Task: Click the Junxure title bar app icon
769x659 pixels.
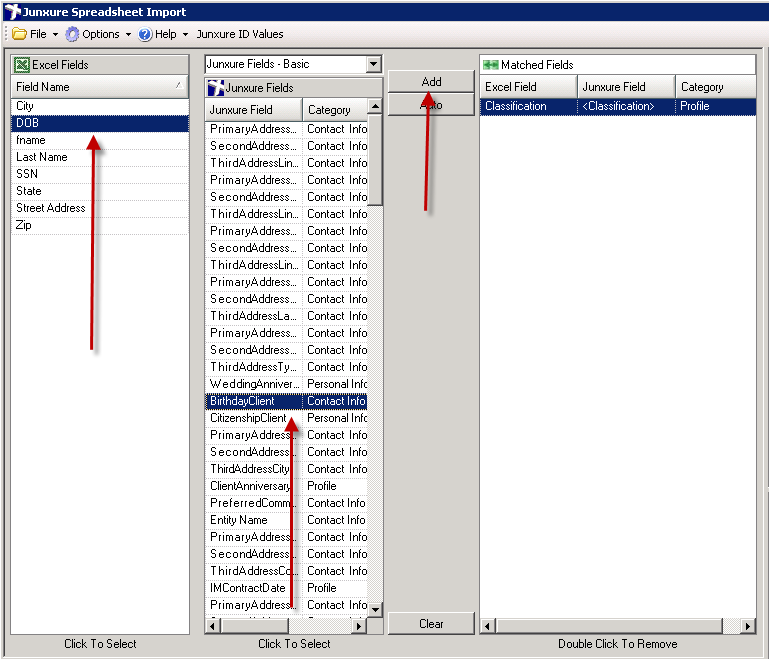Action: (13, 11)
